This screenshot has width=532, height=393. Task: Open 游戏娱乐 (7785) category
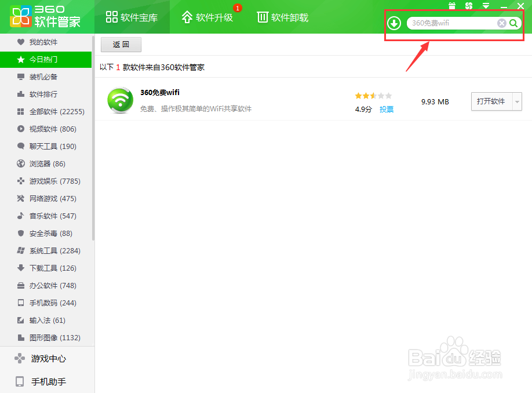46,181
